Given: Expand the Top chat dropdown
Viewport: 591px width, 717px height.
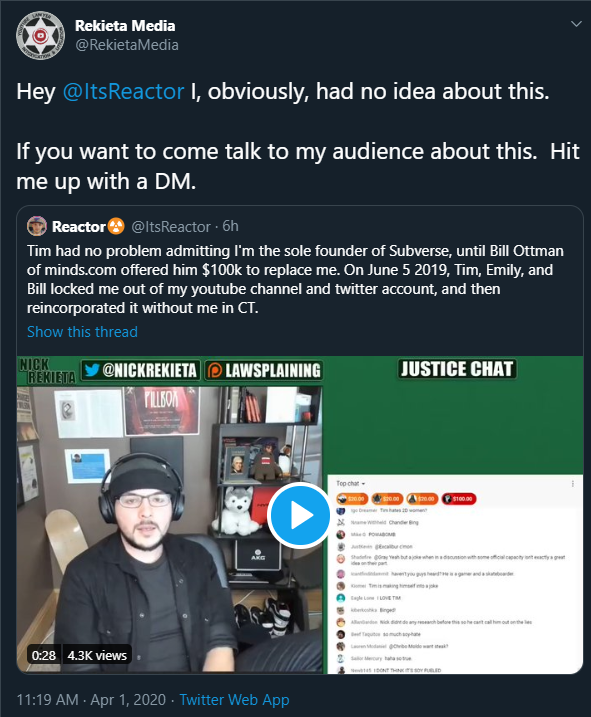Looking at the screenshot, I should click(x=350, y=483).
